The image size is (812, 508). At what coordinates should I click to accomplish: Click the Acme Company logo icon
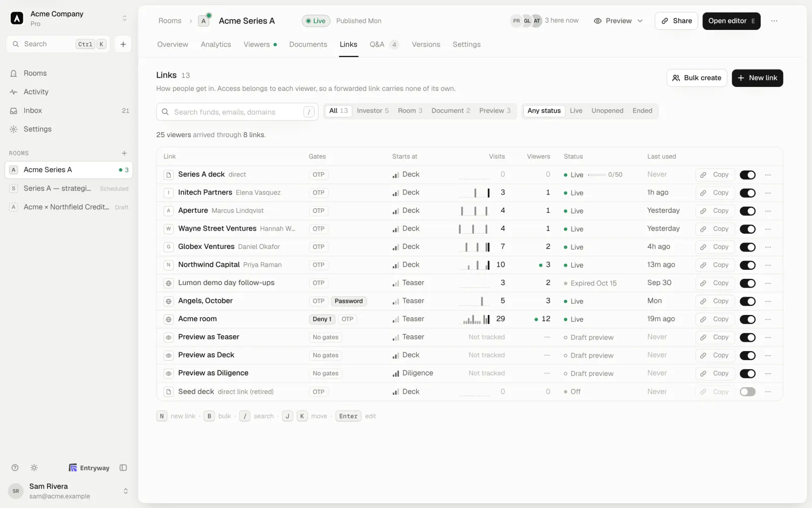[x=17, y=18]
